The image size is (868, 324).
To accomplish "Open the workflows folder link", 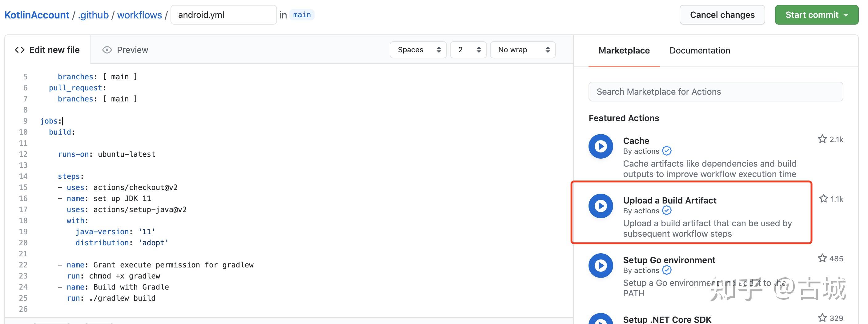I will [x=139, y=14].
